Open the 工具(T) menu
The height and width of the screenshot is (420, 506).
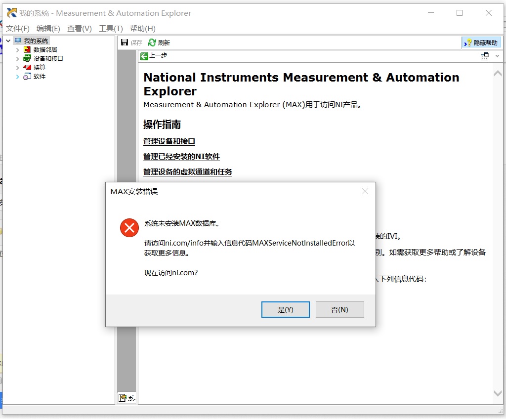pyautogui.click(x=111, y=28)
